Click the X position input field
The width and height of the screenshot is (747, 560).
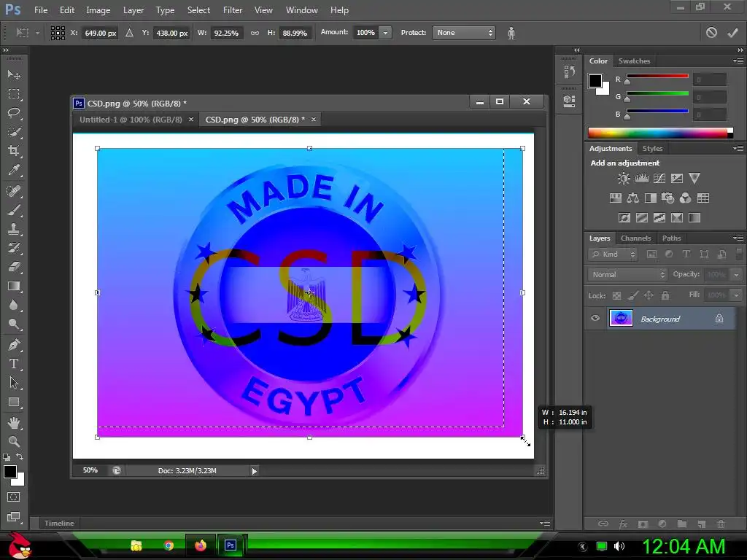[x=100, y=33]
